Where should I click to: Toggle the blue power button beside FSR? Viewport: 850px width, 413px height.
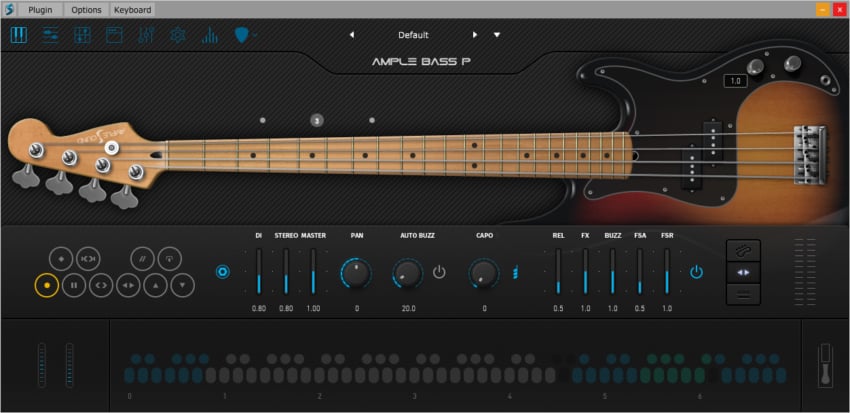pyautogui.click(x=696, y=272)
